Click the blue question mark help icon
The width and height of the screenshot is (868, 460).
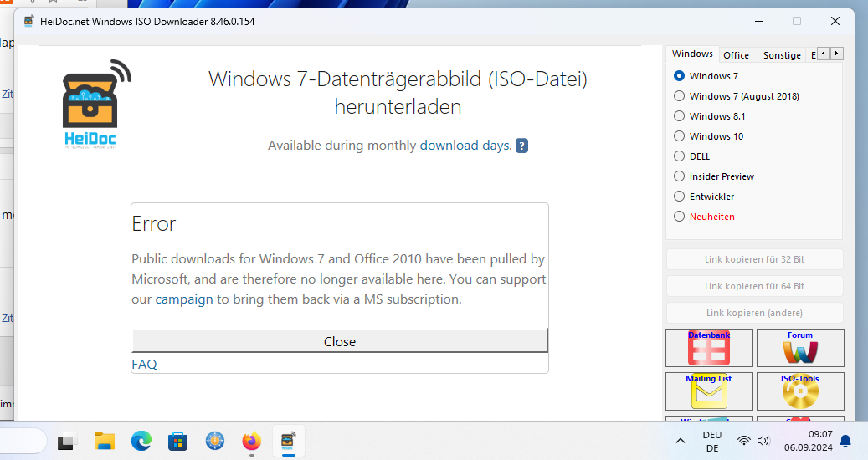521,146
